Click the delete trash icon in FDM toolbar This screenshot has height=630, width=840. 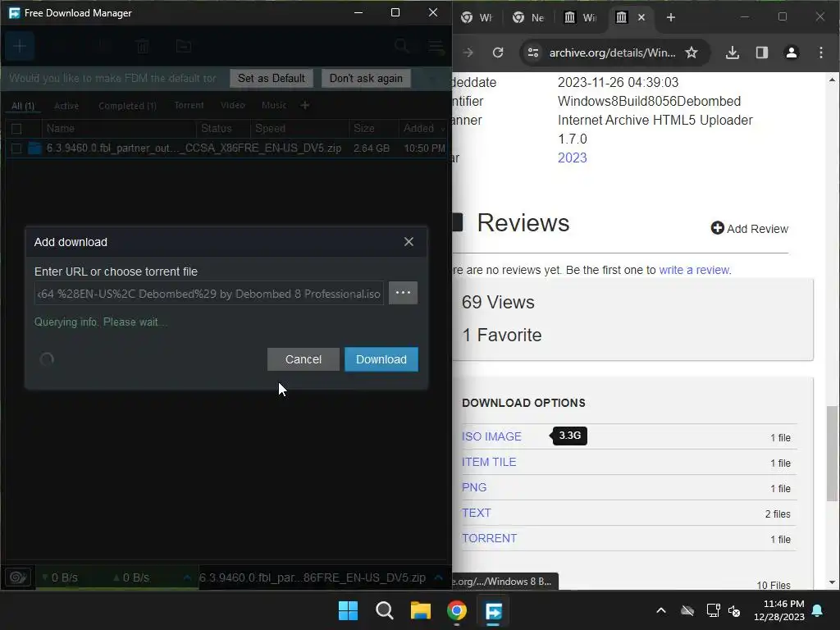[143, 47]
